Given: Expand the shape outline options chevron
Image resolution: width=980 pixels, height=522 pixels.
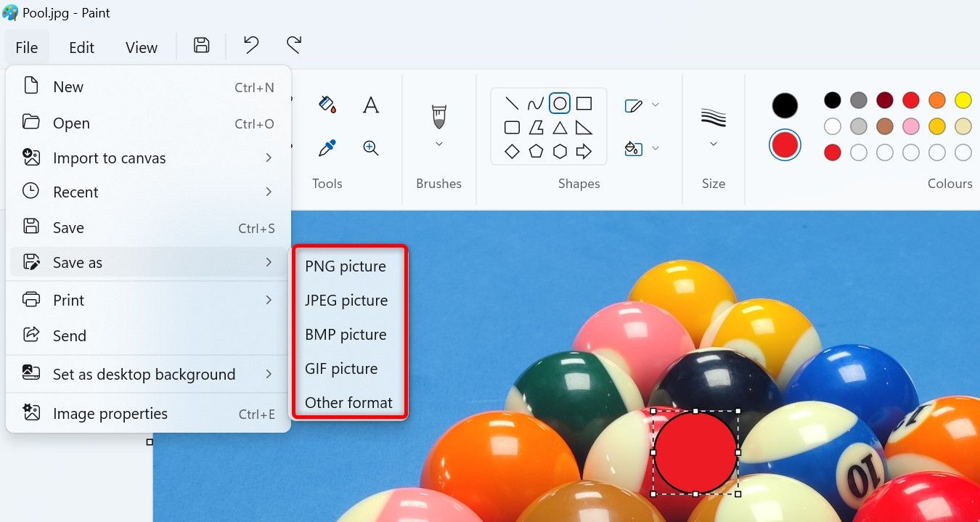Looking at the screenshot, I should coord(656,105).
